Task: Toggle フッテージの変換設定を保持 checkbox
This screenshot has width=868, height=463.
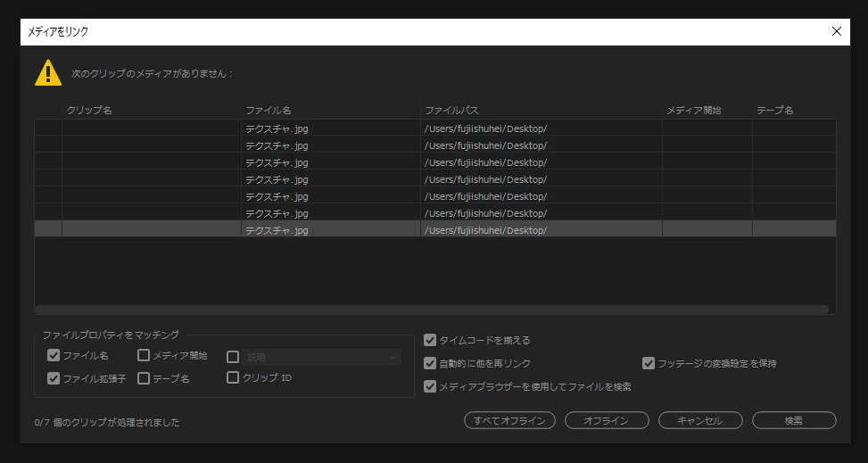Action: (649, 363)
